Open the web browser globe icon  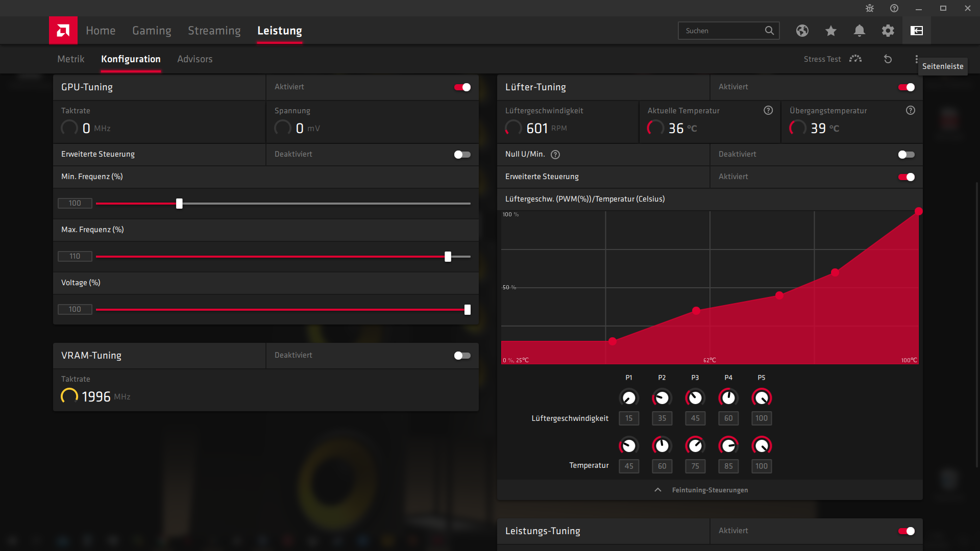pyautogui.click(x=802, y=31)
